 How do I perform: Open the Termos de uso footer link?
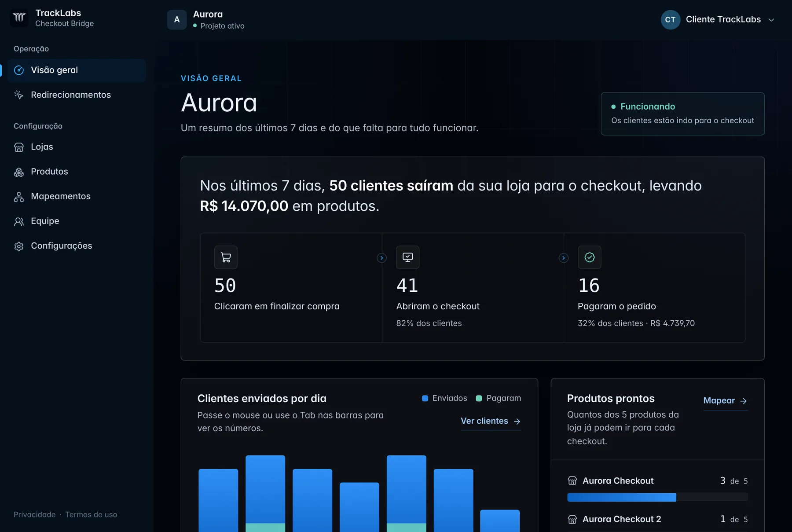coord(92,514)
